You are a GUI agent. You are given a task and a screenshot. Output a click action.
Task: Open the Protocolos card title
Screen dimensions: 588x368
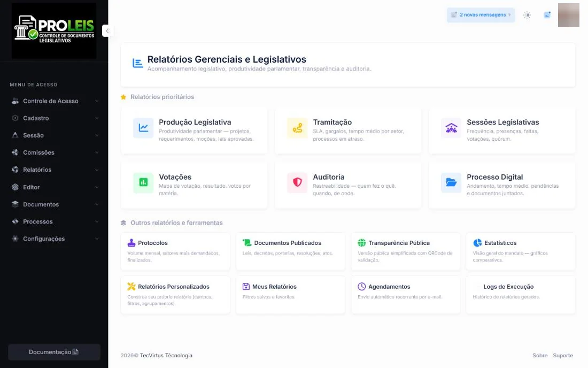153,243
